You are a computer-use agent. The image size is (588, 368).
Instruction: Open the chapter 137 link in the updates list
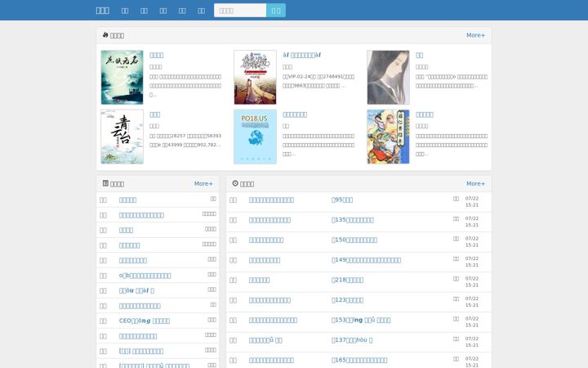pos(352,340)
